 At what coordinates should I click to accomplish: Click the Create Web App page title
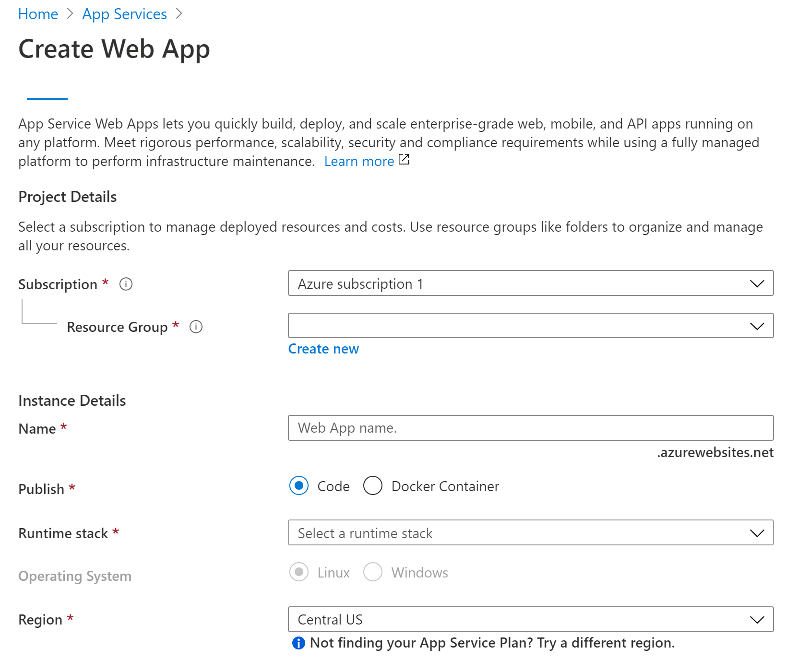pyautogui.click(x=114, y=49)
